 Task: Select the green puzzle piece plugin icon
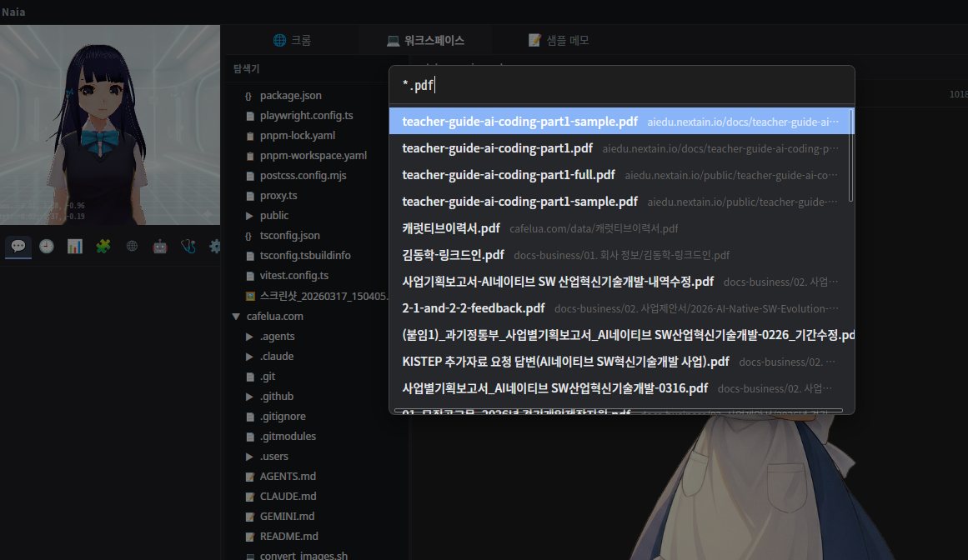(103, 247)
